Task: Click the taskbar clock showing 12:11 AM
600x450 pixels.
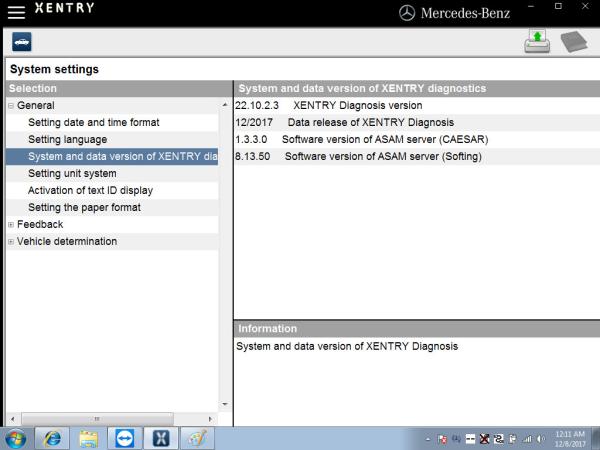Action: 570,439
